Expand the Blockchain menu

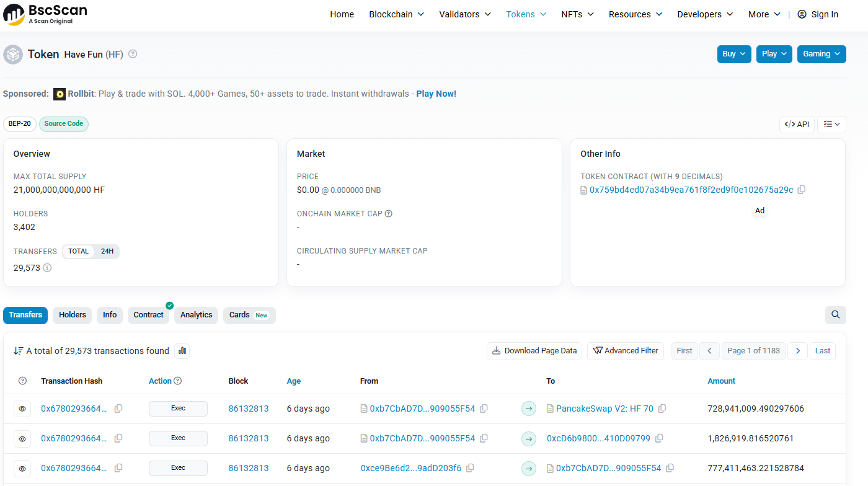pos(396,14)
